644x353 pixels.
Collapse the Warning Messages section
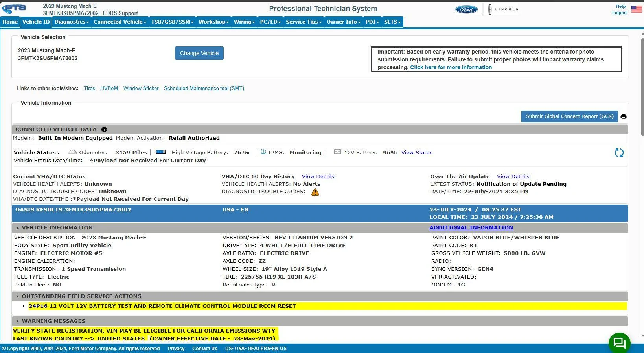point(18,321)
